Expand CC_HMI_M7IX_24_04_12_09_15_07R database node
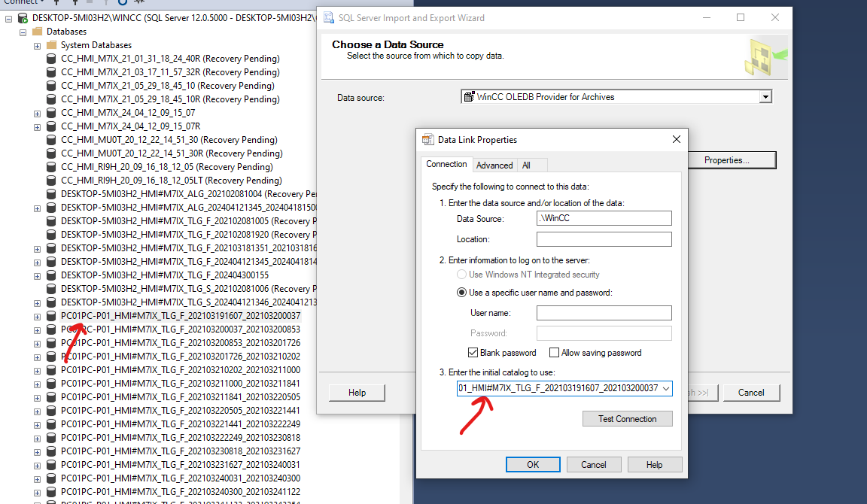 pyautogui.click(x=37, y=127)
